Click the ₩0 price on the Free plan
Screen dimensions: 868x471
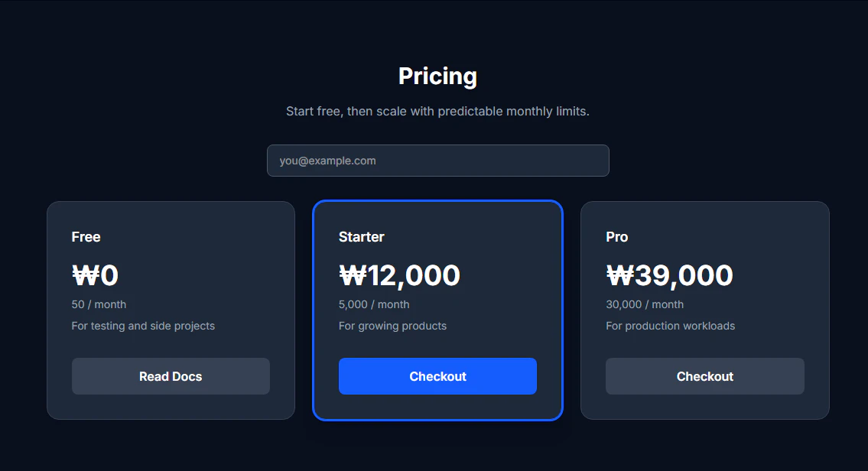(95, 275)
